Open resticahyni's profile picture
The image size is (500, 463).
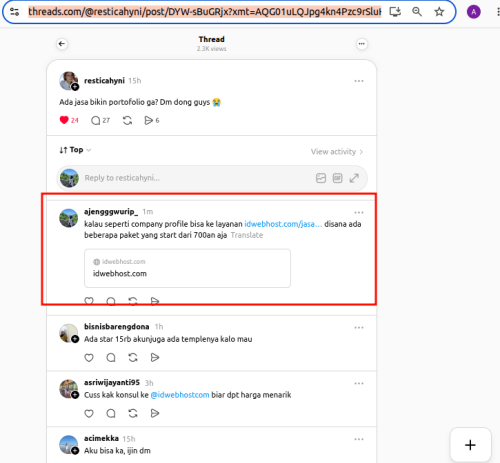point(69,81)
